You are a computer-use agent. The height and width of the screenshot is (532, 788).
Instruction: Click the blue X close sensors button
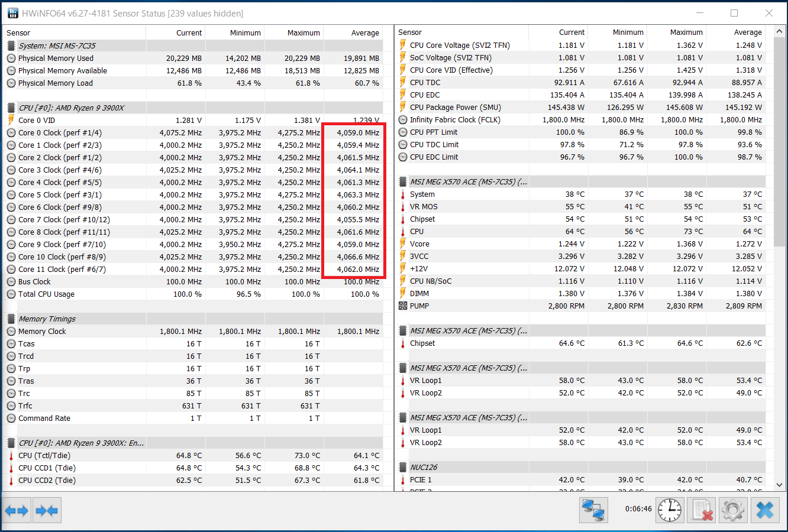[x=765, y=510]
